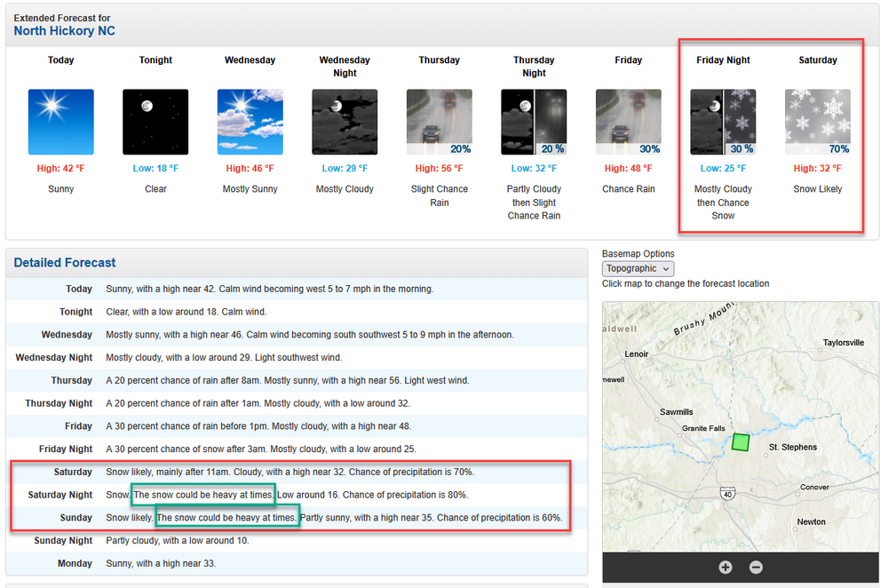The height and width of the screenshot is (588, 888).
Task: Click the North Hickory NC title
Action: [x=64, y=31]
